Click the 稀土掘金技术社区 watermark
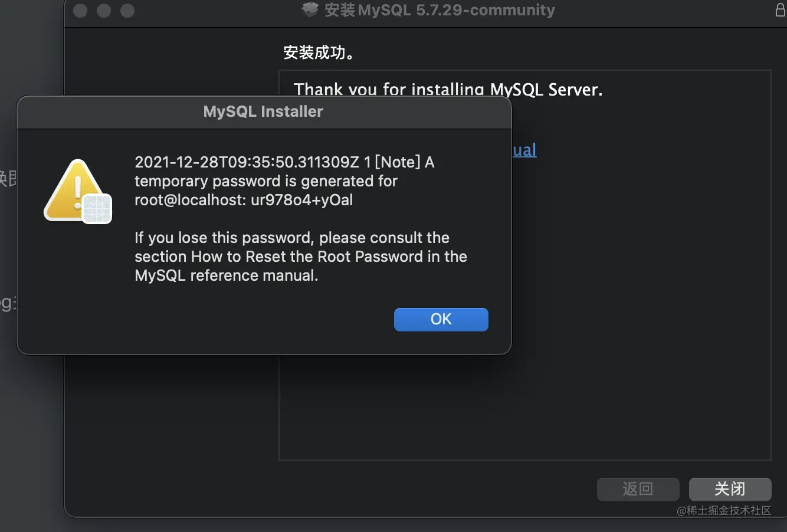787x532 pixels. 724,511
